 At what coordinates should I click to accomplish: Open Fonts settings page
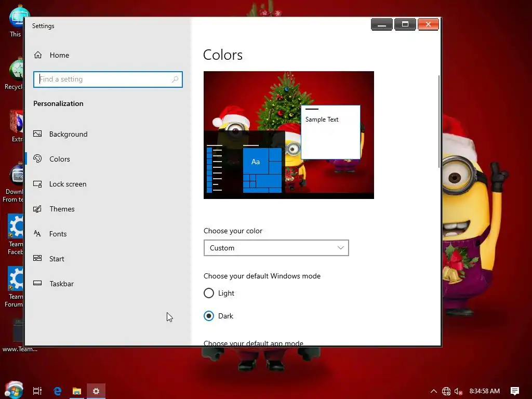click(x=58, y=234)
